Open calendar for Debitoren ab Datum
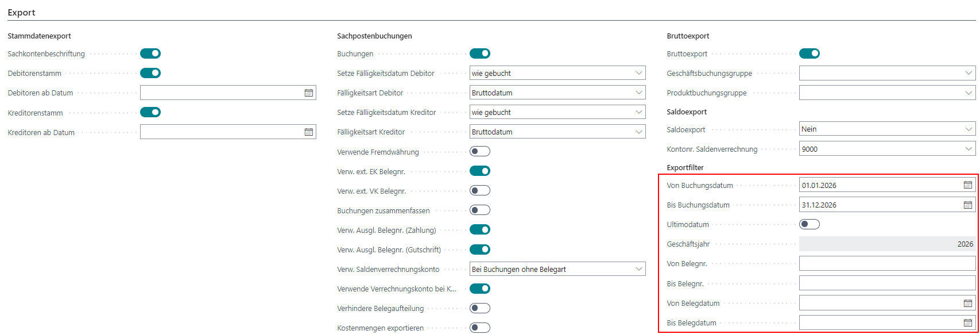 309,93
